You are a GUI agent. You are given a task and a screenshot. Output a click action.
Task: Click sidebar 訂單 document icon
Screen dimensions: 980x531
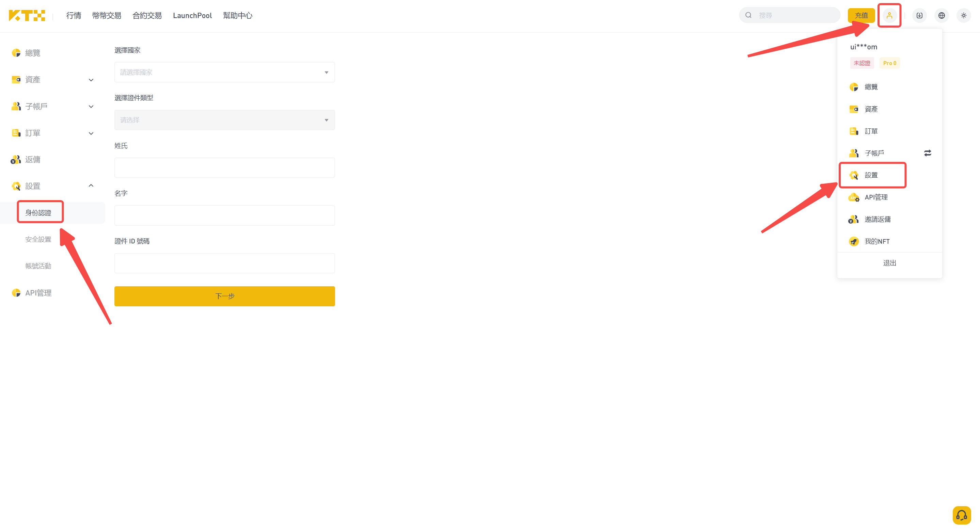[x=16, y=133]
